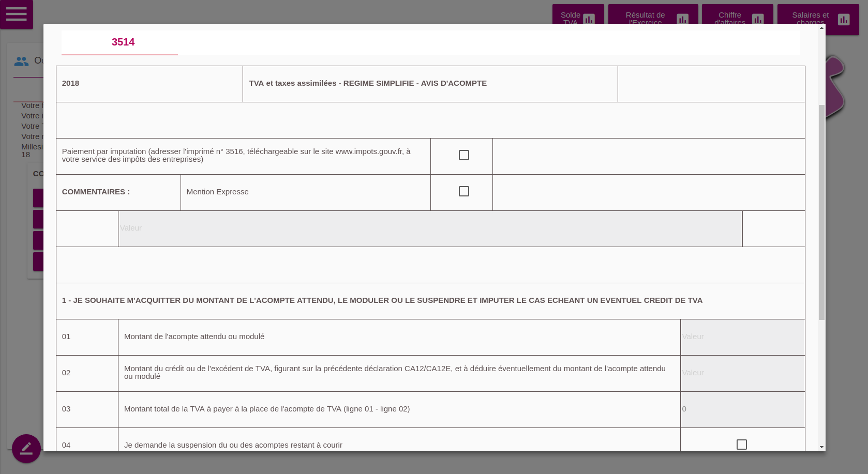Enter value for line 01 acompte attendu
The height and width of the screenshot is (474, 868).
[743, 337]
